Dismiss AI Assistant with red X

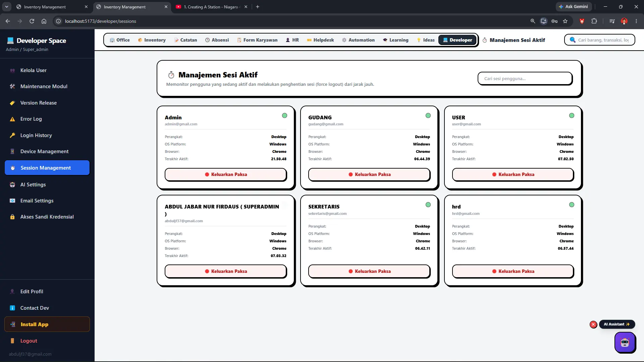593,324
